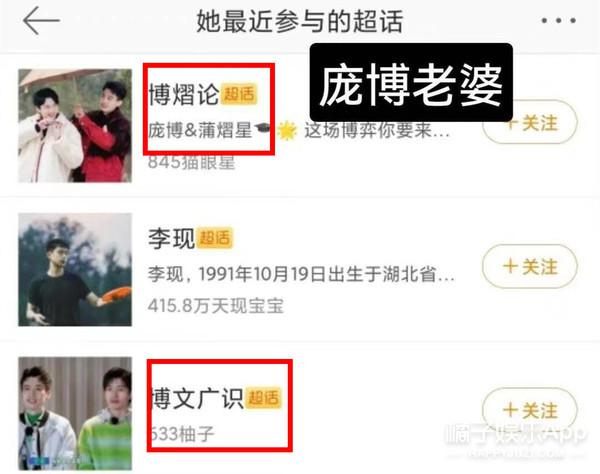Select the 博熠论 topic title
600x474 pixels.
(183, 94)
